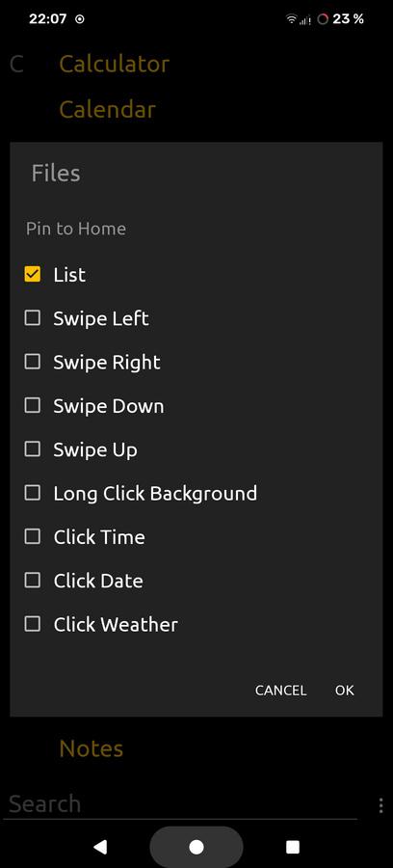
Task: Tap the battery indicator in status bar
Action: pyautogui.click(x=340, y=19)
